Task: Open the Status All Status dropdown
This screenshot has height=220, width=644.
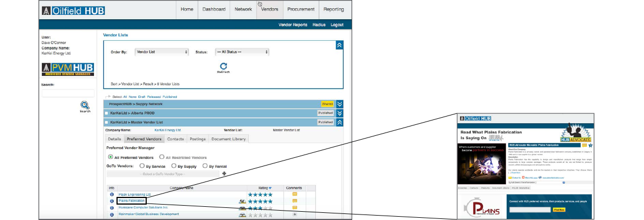Action: pos(242,52)
